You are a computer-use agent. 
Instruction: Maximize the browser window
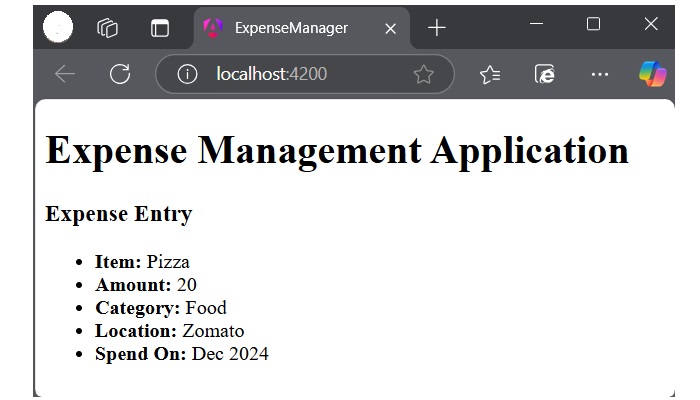click(x=593, y=24)
